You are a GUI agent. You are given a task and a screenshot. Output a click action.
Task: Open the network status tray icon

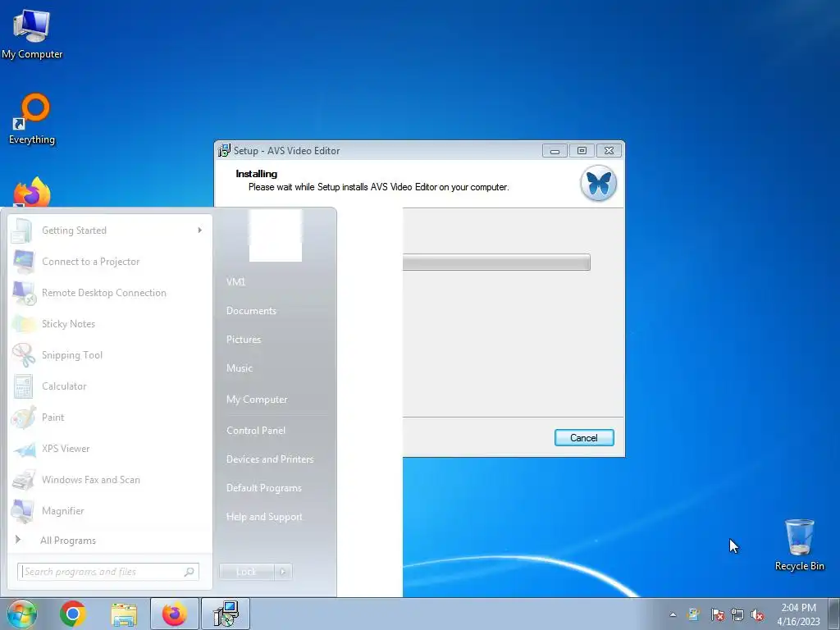point(737,614)
